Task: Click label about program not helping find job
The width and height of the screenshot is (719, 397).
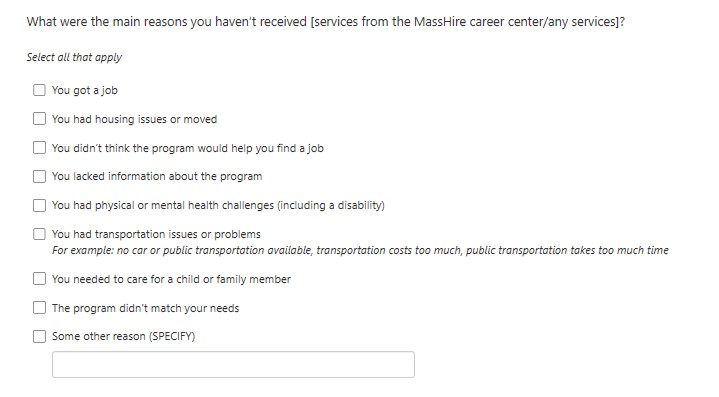Action: click(x=188, y=148)
